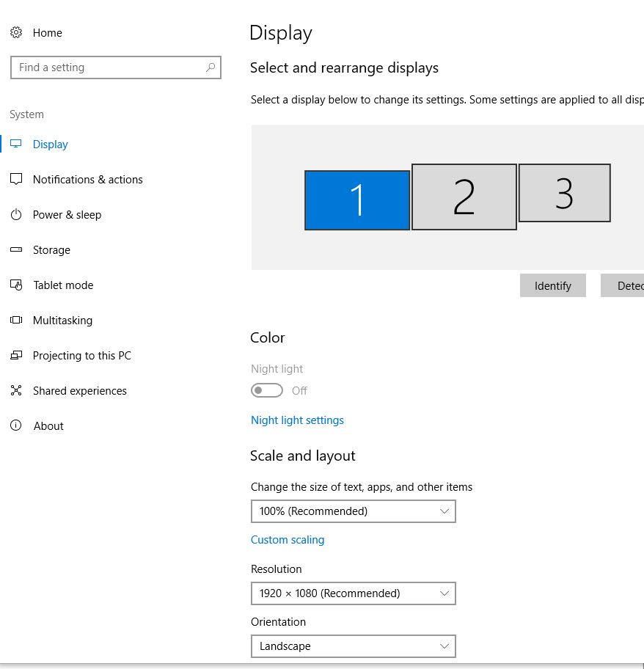Open Projecting to this PC settings
This screenshot has height=669, width=644.
click(82, 355)
